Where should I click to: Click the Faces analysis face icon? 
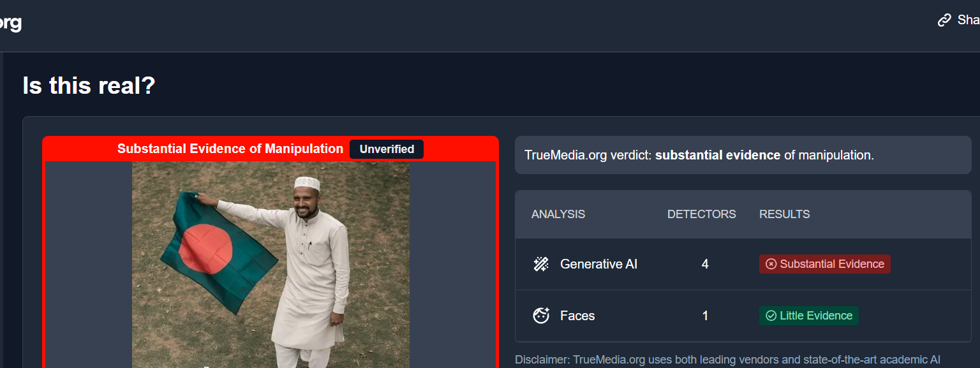tap(541, 316)
